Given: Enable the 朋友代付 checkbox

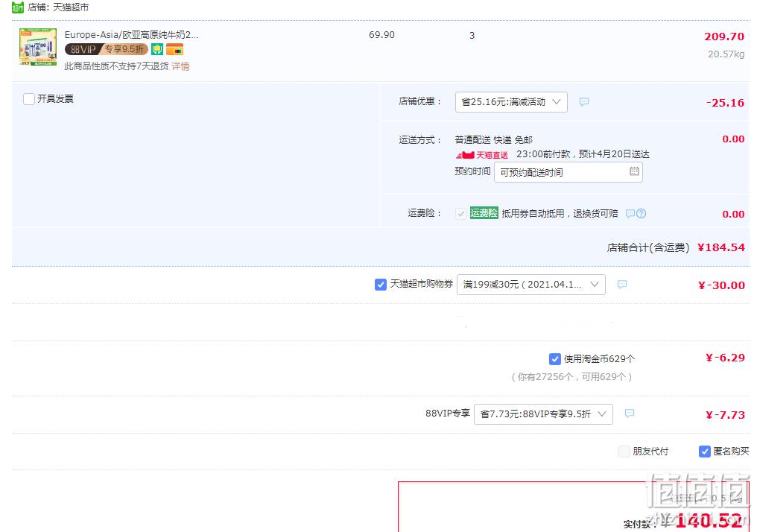Looking at the screenshot, I should tap(624, 452).
